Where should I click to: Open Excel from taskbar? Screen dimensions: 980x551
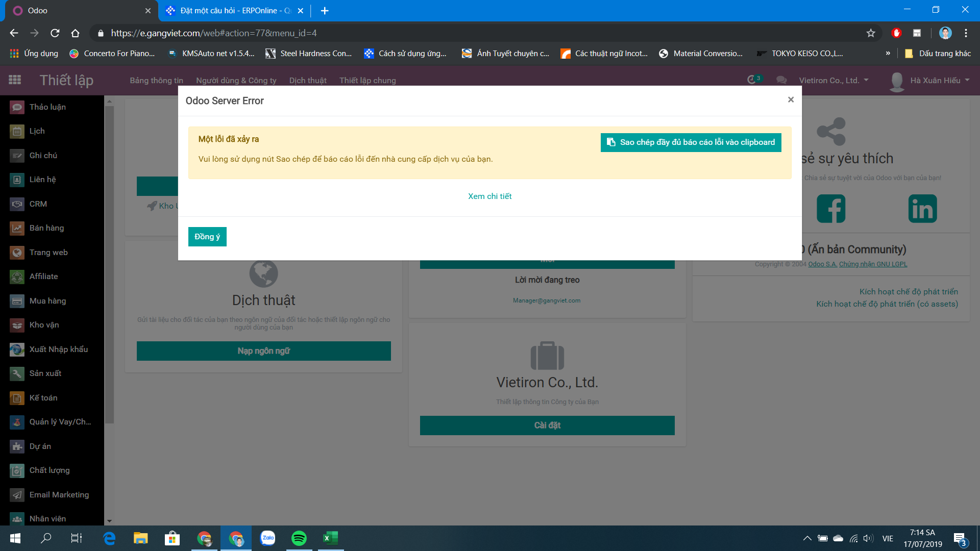(x=331, y=538)
